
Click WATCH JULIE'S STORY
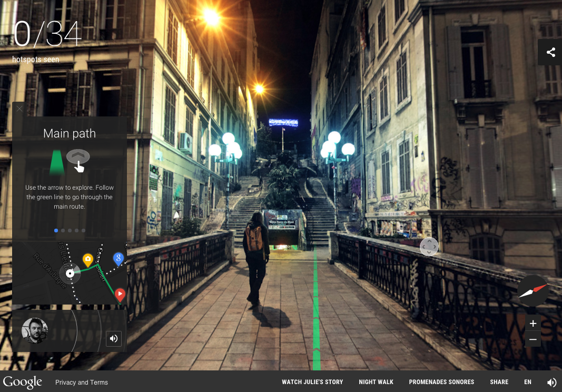[x=312, y=382]
